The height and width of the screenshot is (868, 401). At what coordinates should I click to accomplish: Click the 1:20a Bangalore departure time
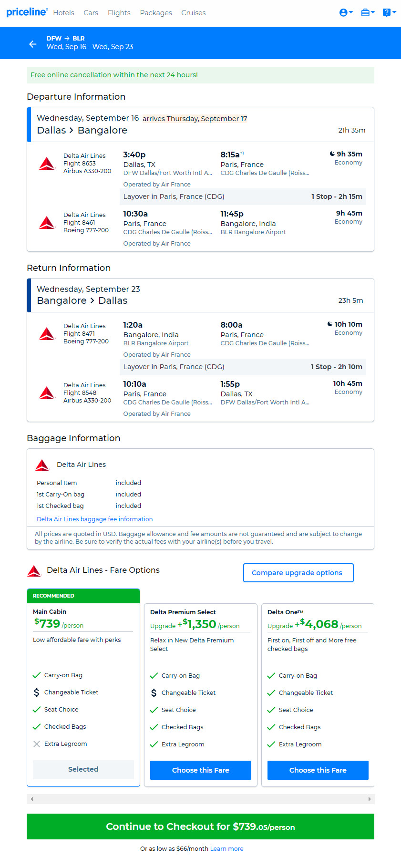(133, 325)
